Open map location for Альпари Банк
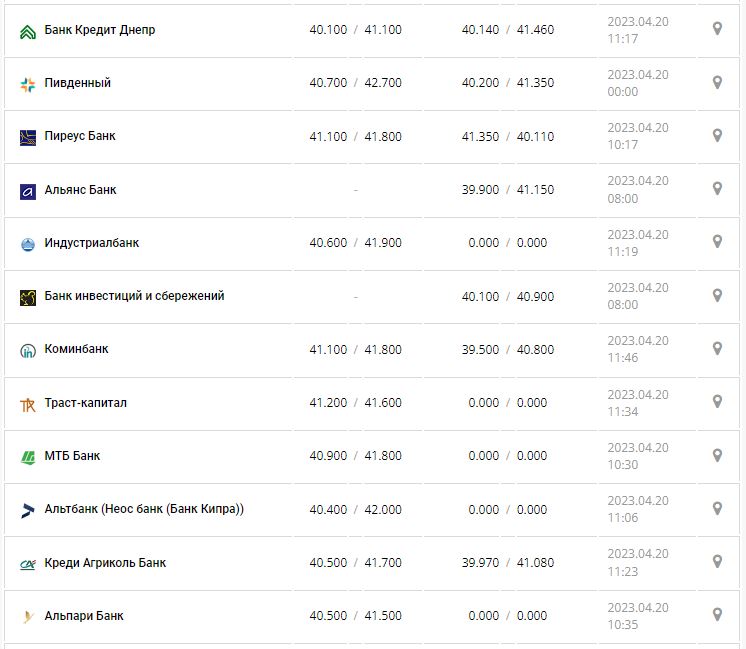The width and height of the screenshot is (746, 649). tap(717, 614)
